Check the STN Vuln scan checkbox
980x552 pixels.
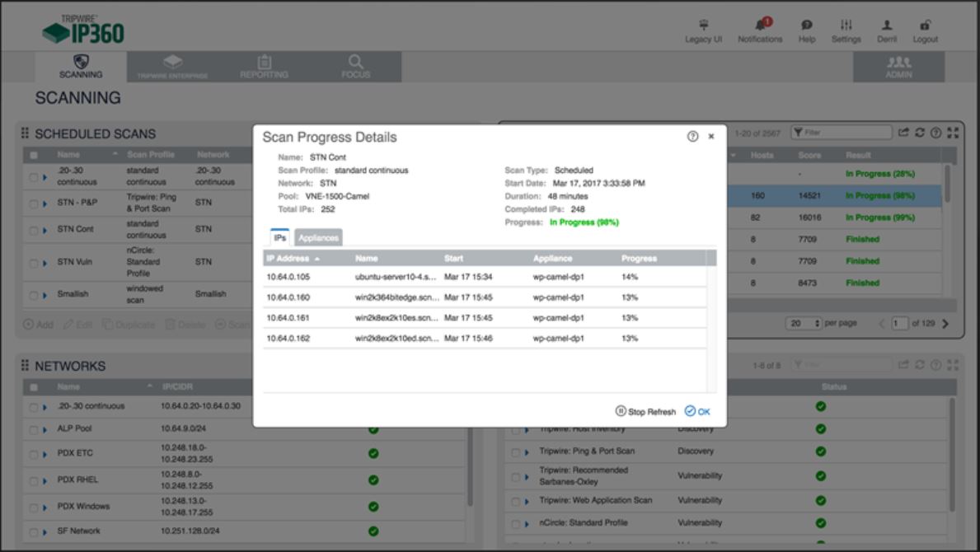click(34, 263)
